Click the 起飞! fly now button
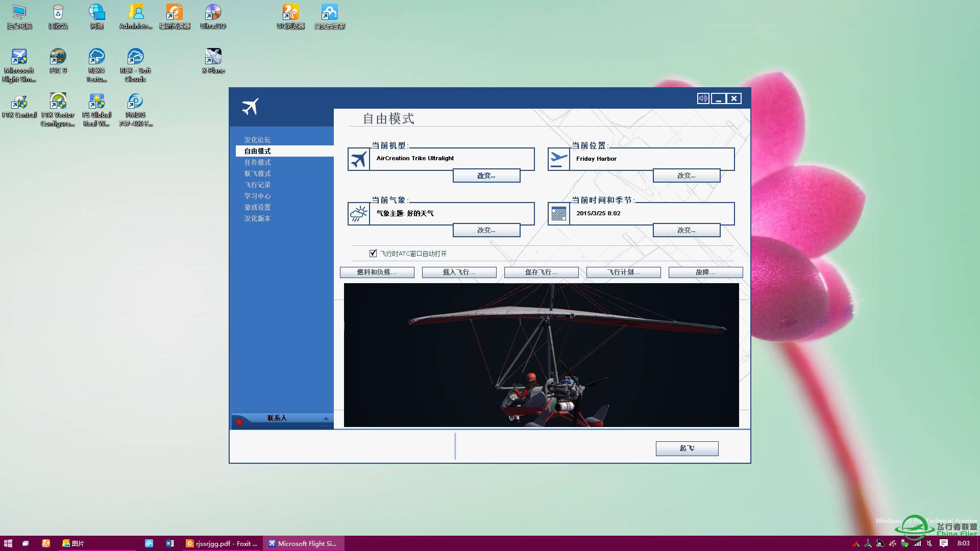Image resolution: width=980 pixels, height=551 pixels. coord(687,448)
